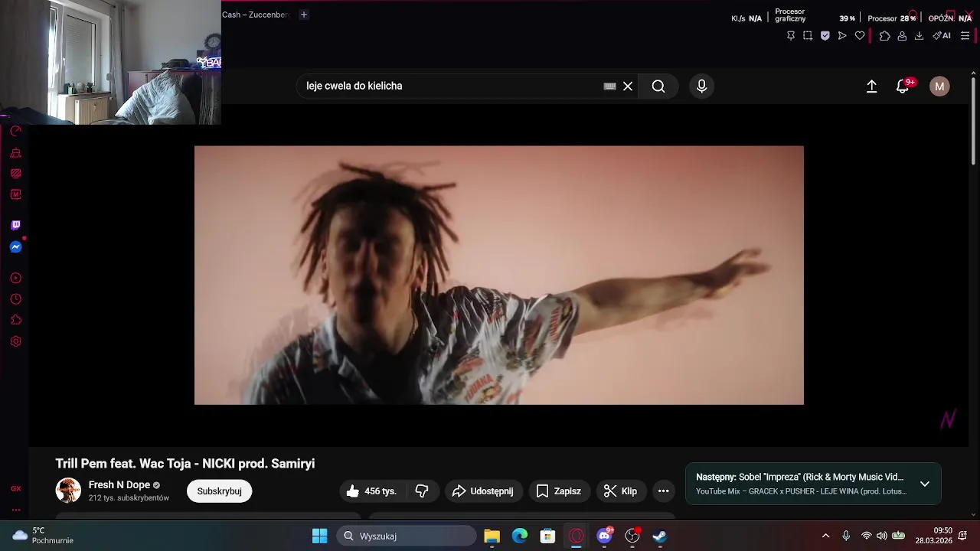980x551 pixels.
Task: Open Easy Setup sliders icon
Action: pos(965,35)
